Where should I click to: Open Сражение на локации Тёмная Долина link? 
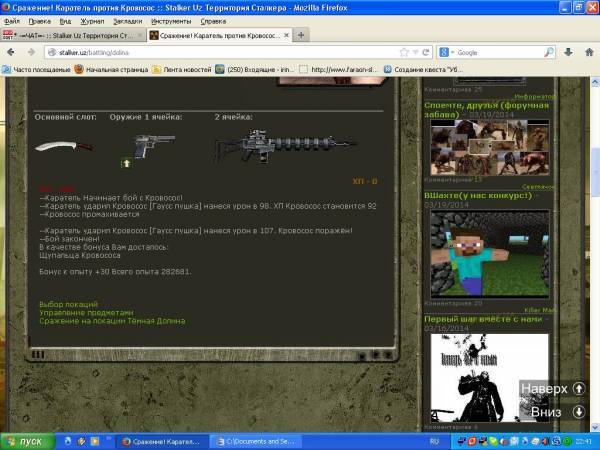[112, 321]
